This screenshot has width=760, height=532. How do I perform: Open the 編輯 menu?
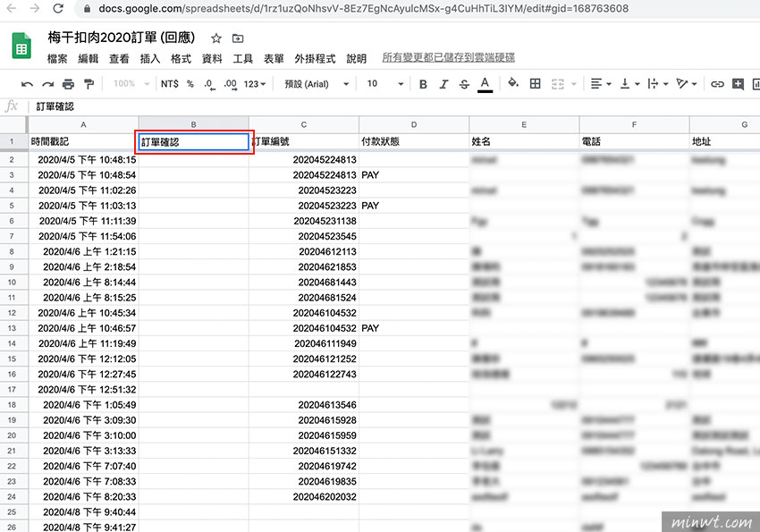[x=89, y=59]
